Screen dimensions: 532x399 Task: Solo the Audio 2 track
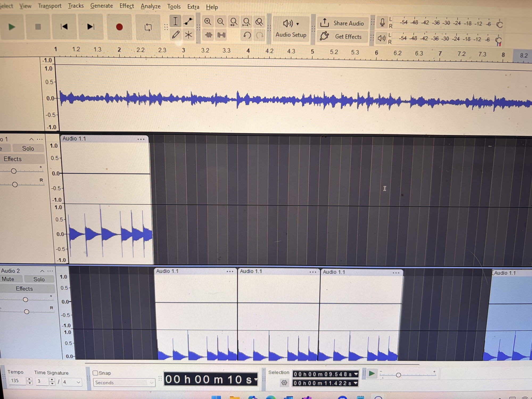click(x=39, y=279)
